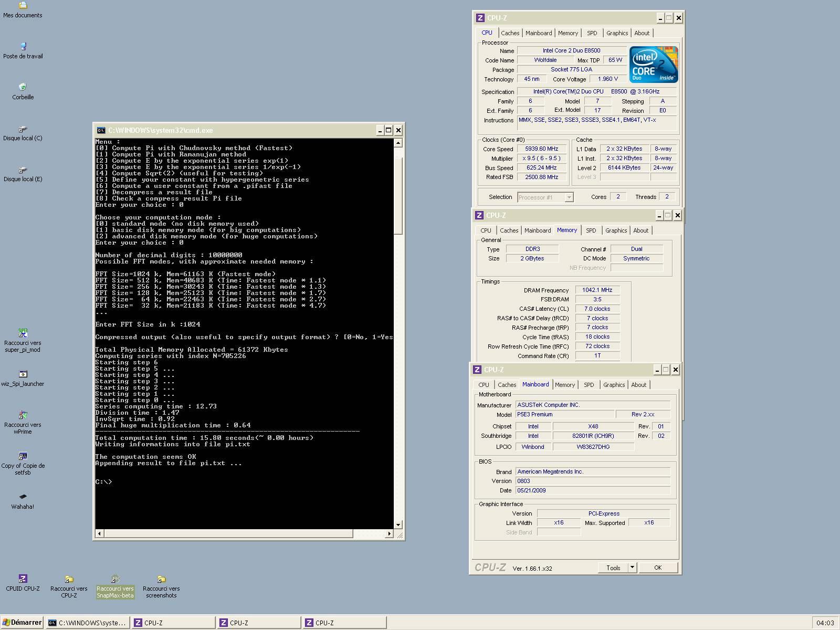Open the Tools dropdown arrow in CPU-Z
840x630 pixels.
pos(632,568)
